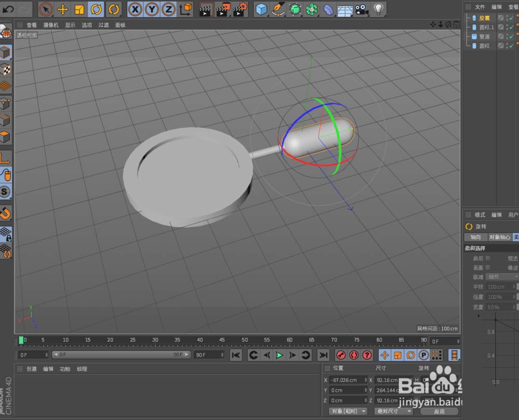Toggle Tweak mode mouse icon
Viewport: 519px width, 420px height.
[x=5, y=175]
